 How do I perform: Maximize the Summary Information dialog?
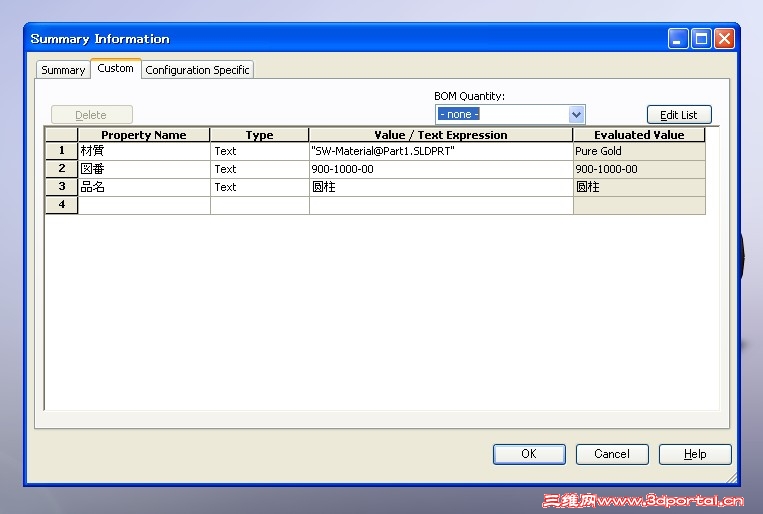(701, 38)
